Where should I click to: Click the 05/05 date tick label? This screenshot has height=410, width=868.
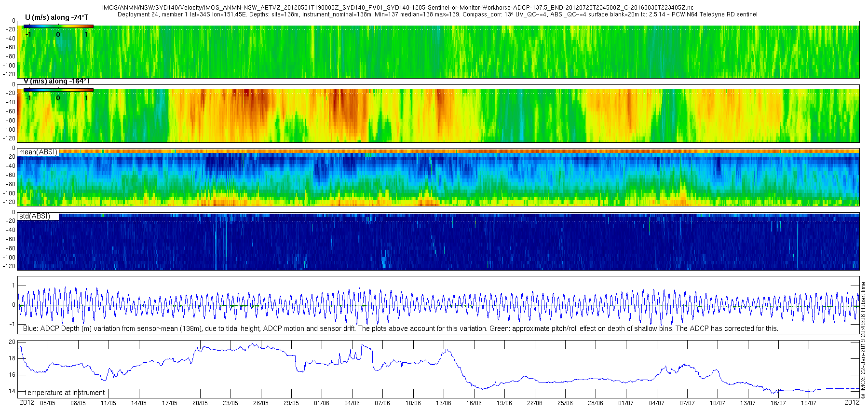(47, 403)
